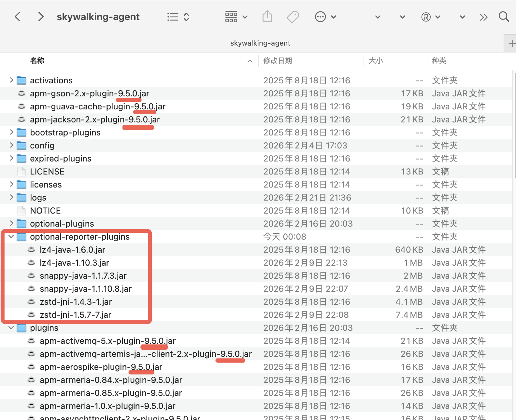This screenshot has height=420, width=516.
Task: Click the search magnifier icon
Action: (504, 17)
